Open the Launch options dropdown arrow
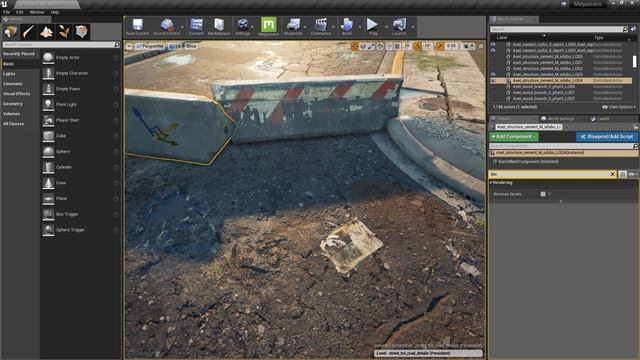The height and width of the screenshot is (360, 640). click(413, 27)
